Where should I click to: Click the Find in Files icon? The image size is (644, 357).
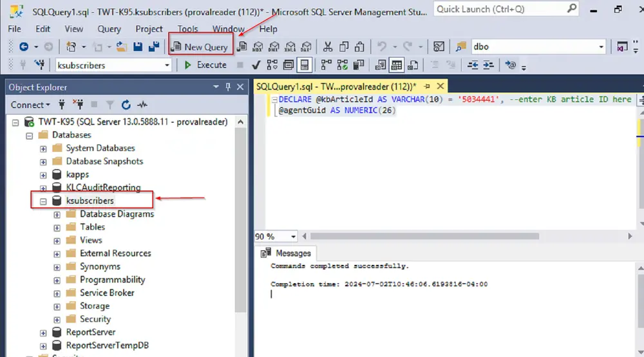point(461,47)
